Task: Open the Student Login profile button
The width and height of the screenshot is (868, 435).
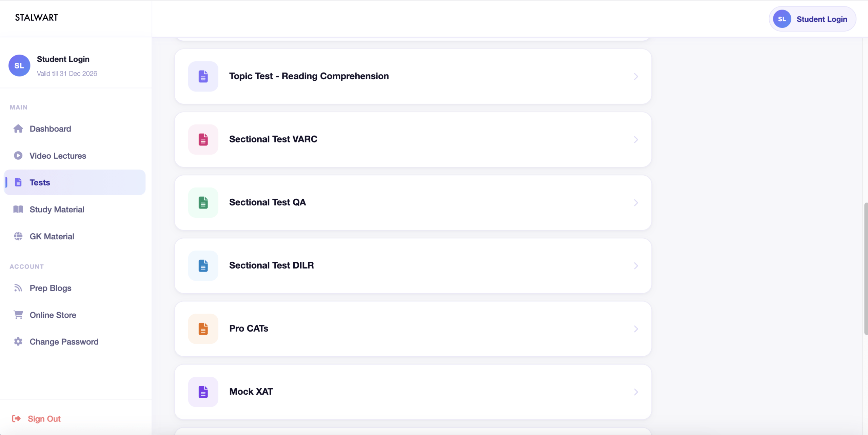Action: 812,19
